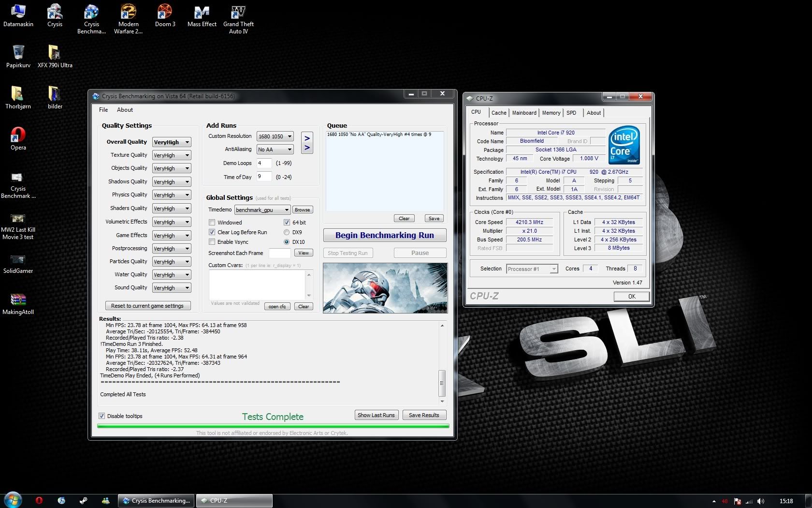
Task: Select the DX9 radio button
Action: pyautogui.click(x=287, y=232)
